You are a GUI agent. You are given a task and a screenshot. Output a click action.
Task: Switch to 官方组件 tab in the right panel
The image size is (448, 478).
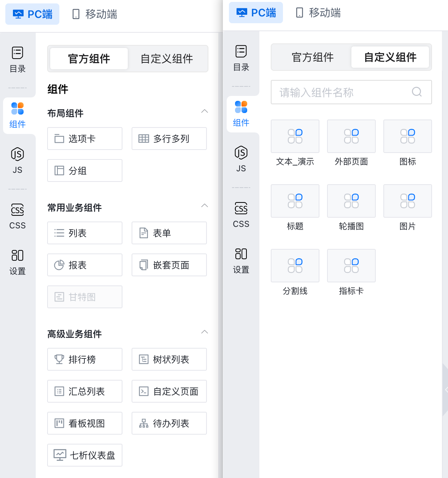tap(312, 57)
